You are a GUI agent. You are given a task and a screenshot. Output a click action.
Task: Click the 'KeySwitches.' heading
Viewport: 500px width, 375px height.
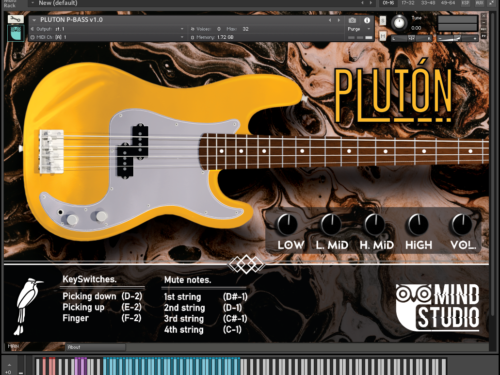tap(89, 279)
